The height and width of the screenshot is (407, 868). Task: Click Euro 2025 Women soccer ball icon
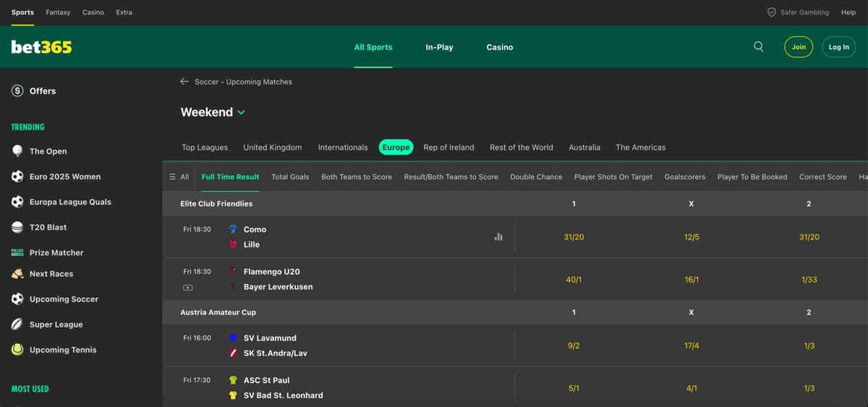[x=17, y=176]
